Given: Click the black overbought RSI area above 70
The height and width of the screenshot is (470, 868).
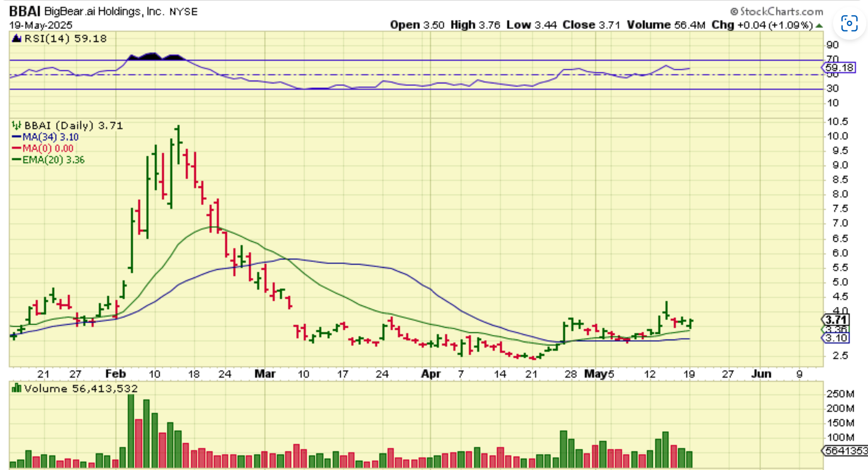Looking at the screenshot, I should 152,56.
